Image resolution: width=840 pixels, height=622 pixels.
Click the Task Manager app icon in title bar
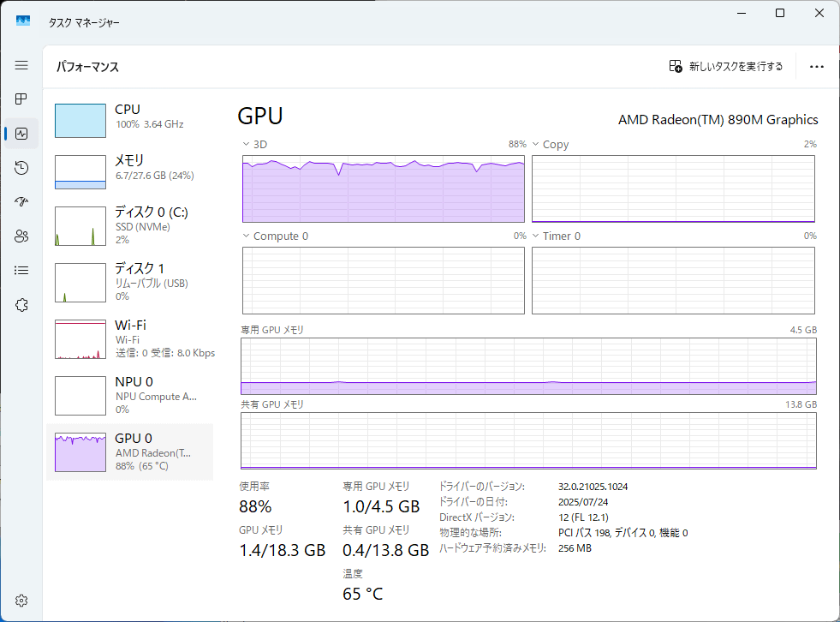pyautogui.click(x=23, y=21)
